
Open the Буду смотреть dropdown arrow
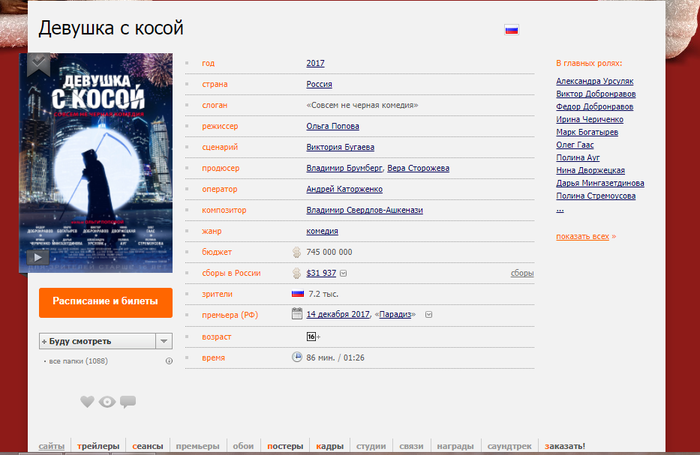(164, 341)
